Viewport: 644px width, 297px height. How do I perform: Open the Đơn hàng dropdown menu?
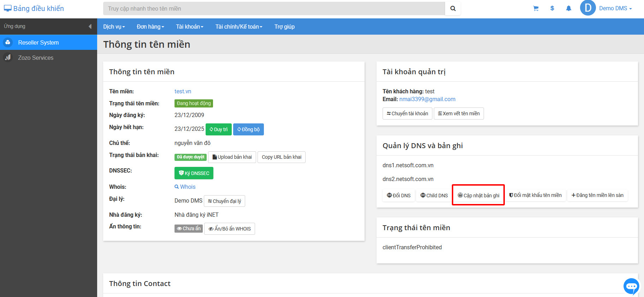[150, 27]
